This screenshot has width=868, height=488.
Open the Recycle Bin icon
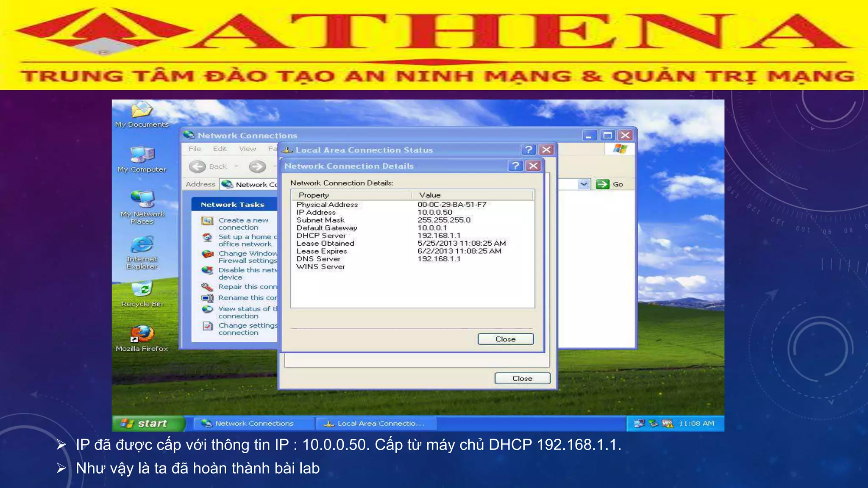click(142, 294)
